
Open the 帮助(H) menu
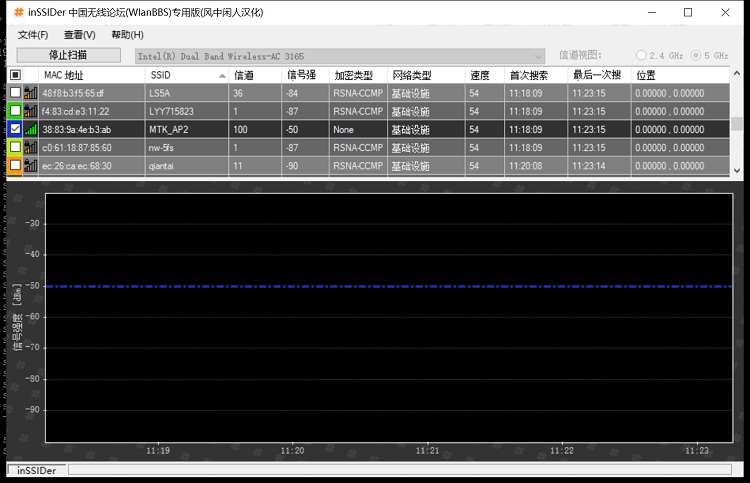(x=127, y=35)
